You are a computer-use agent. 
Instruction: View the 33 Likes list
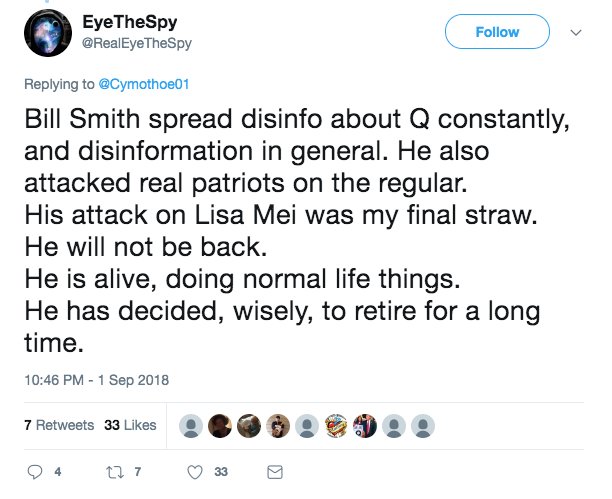point(130,425)
